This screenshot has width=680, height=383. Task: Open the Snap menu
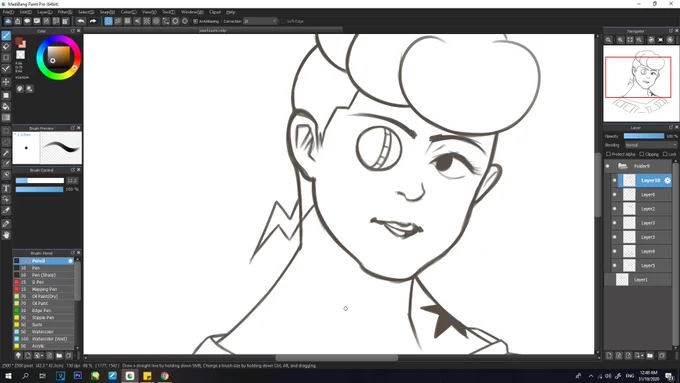coord(107,12)
